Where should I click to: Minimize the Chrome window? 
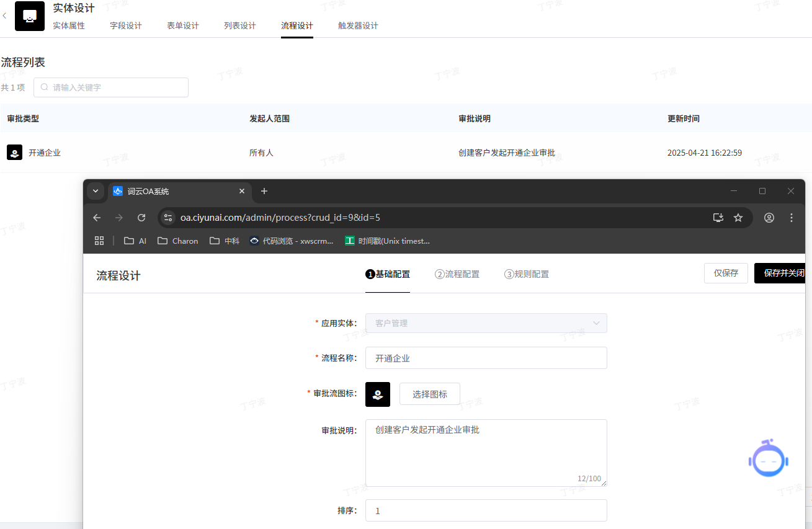tap(734, 191)
